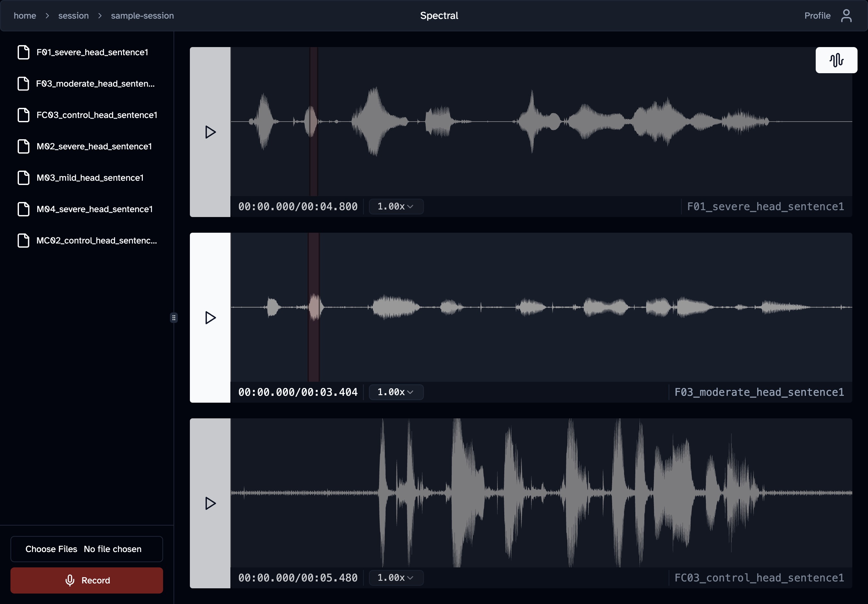The image size is (868, 604).
Task: Start recording with the Record button
Action: [87, 580]
